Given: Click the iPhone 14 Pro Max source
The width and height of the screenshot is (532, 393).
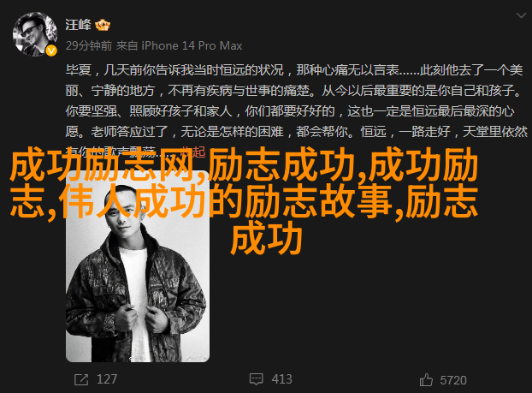Looking at the screenshot, I should coord(192,45).
